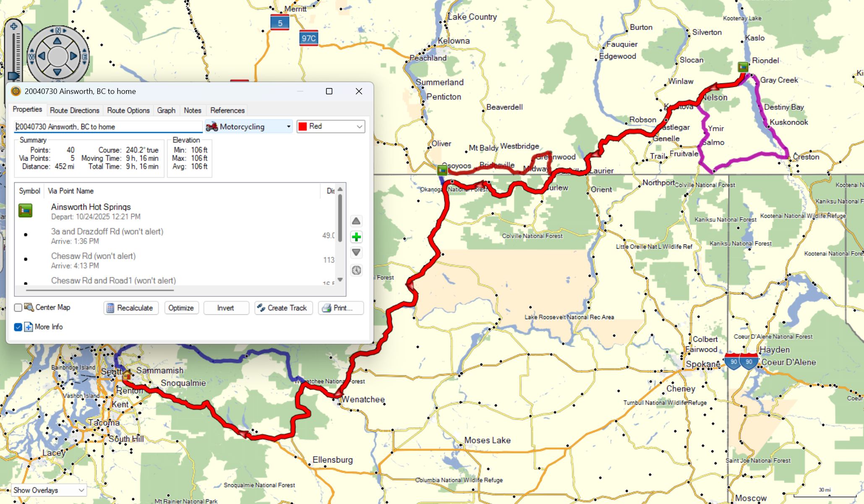Image resolution: width=864 pixels, height=504 pixels.
Task: Click the map zoom slider handle
Action: [13, 76]
